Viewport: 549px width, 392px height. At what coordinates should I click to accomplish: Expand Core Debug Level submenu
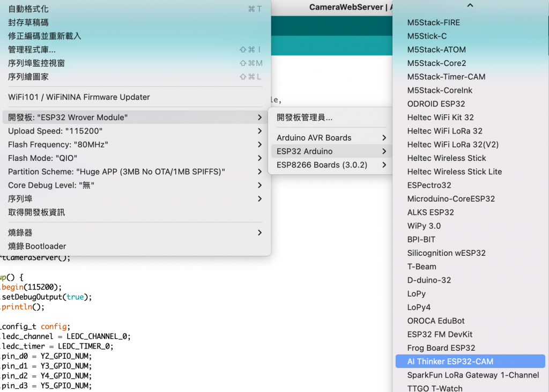click(136, 186)
